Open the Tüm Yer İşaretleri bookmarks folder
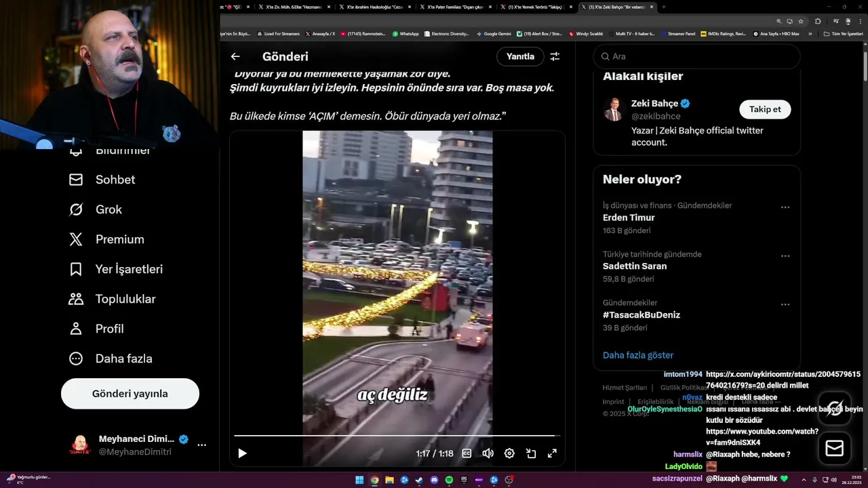This screenshot has height=488, width=868. 843,33
